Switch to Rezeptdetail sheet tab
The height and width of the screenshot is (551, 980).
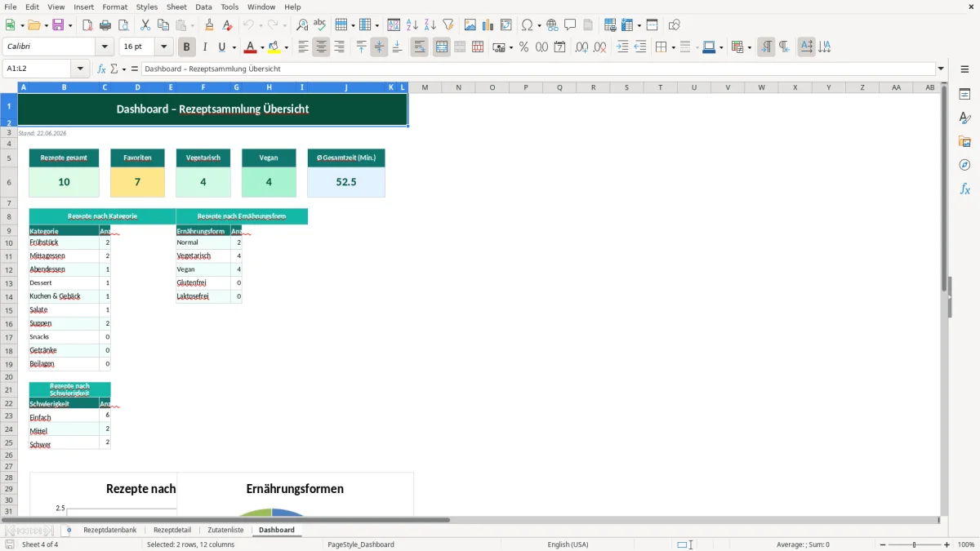[171, 530]
